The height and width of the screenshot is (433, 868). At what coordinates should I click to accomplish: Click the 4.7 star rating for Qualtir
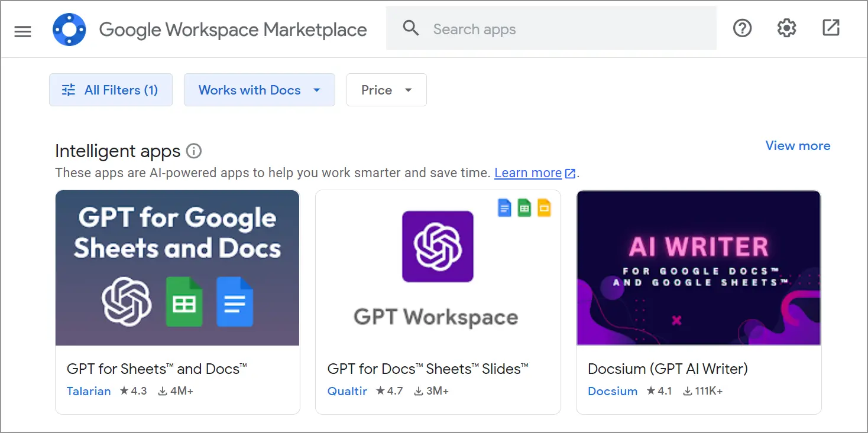click(x=389, y=391)
